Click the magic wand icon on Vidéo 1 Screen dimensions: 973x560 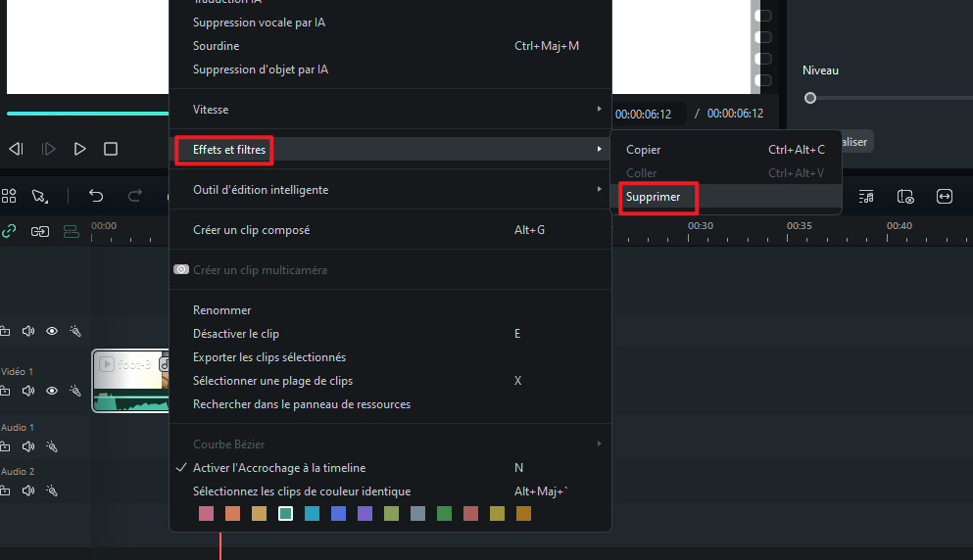[75, 391]
